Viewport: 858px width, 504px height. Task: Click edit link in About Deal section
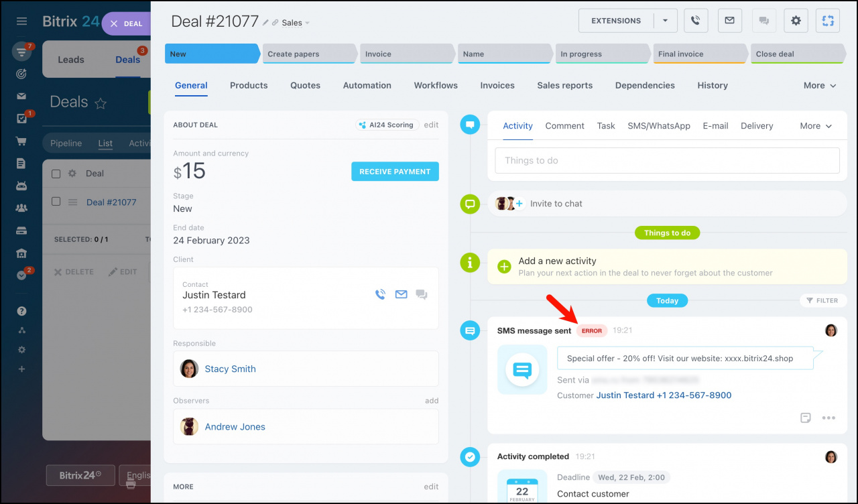tap(431, 125)
